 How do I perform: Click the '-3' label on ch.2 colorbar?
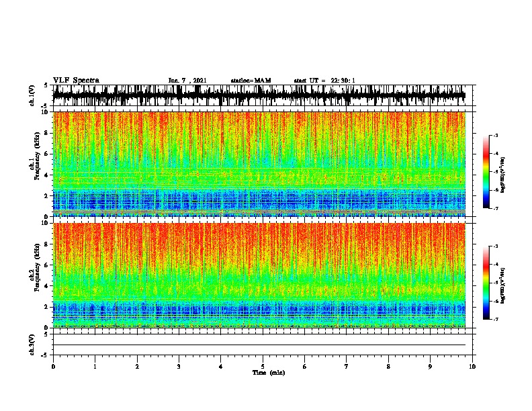pos(496,246)
